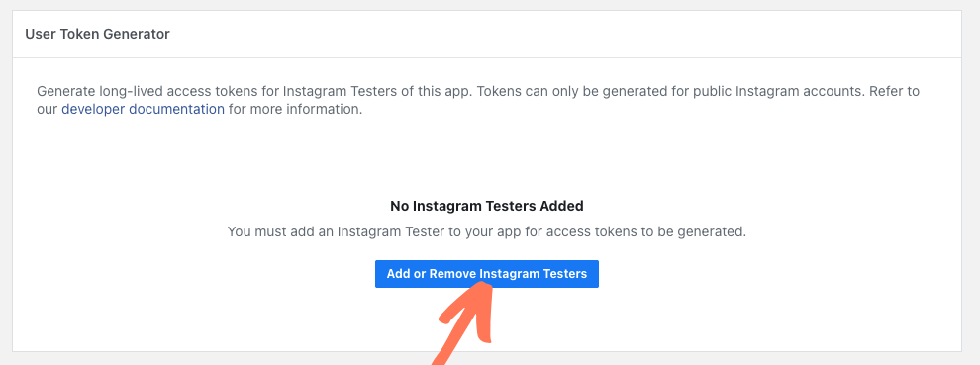This screenshot has height=365, width=980.
Task: Click the 'You must add an Instagram Tester' message
Action: 487,231
